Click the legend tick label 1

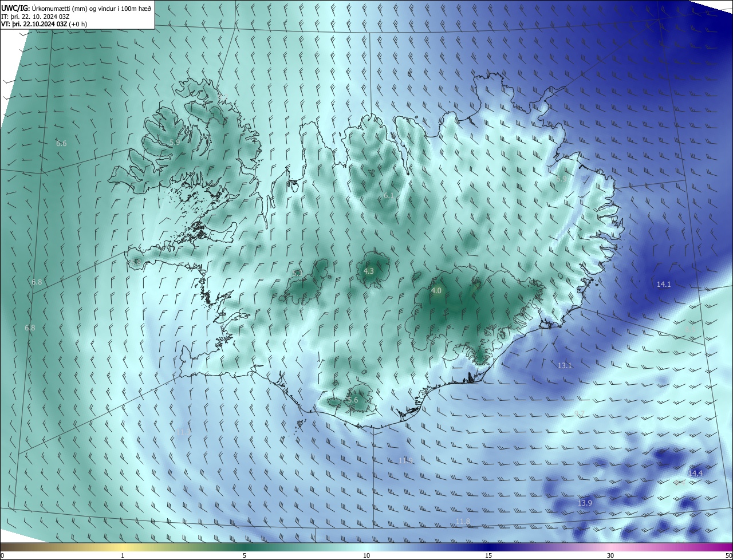coord(123,555)
